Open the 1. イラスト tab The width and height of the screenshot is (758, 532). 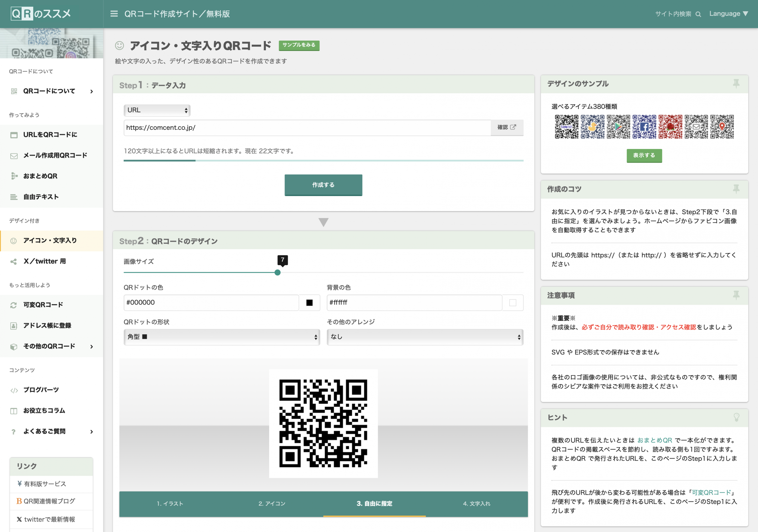[x=170, y=504]
